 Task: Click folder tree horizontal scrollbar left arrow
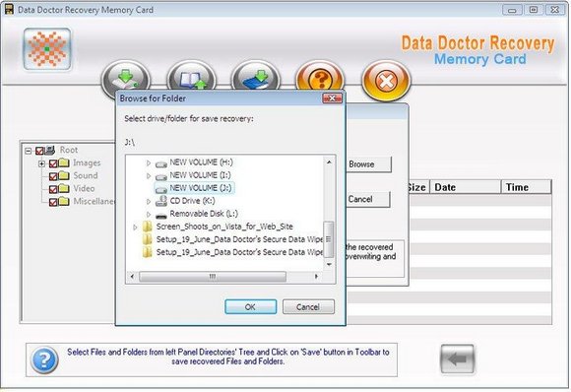[x=132, y=277]
